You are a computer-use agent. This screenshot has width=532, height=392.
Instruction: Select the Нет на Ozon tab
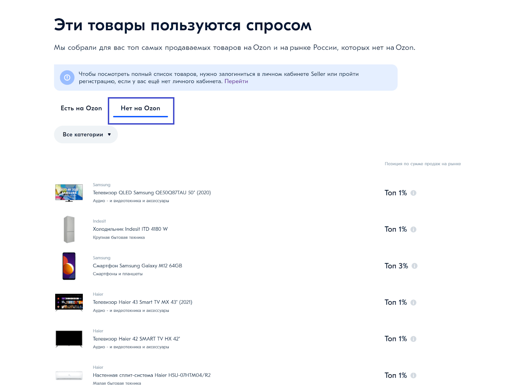(140, 108)
